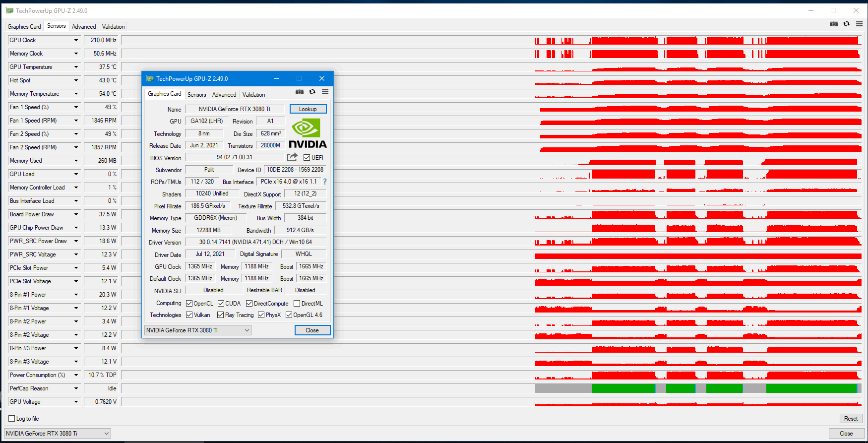Open the GPU selector dropdown at the bottom of the Sensors window
868x443 pixels.
(x=58, y=434)
